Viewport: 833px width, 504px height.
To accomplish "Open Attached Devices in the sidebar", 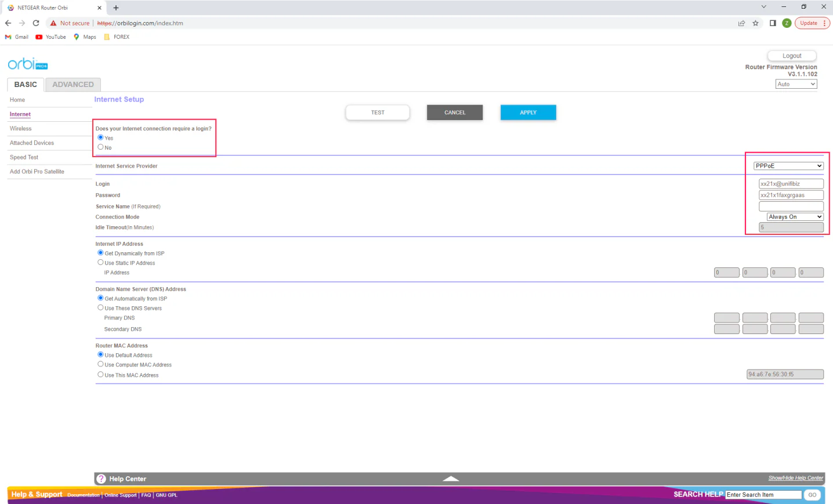I will point(32,143).
